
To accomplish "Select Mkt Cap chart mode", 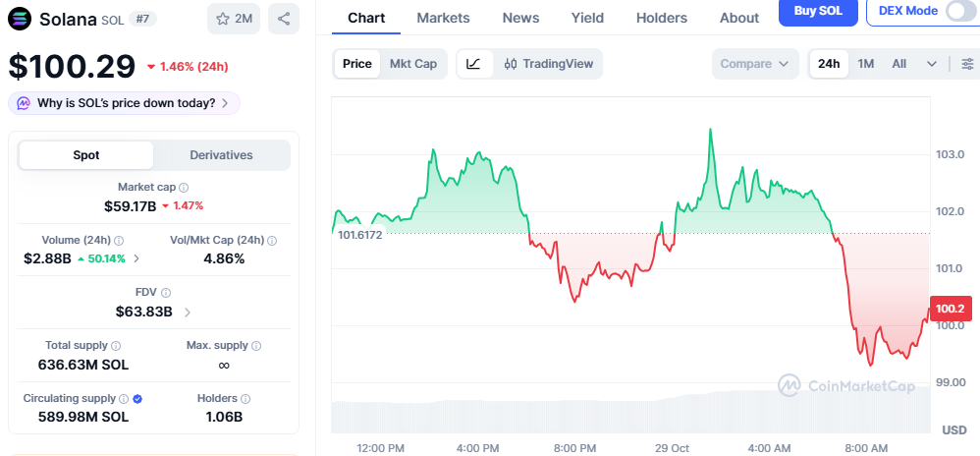I will [x=413, y=64].
